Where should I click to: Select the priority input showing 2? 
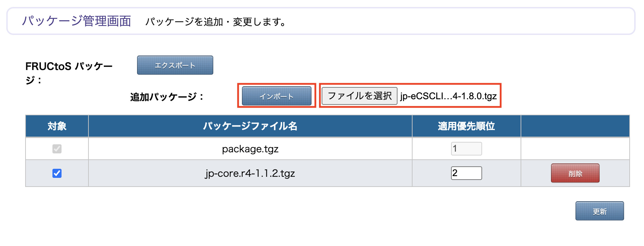(466, 173)
